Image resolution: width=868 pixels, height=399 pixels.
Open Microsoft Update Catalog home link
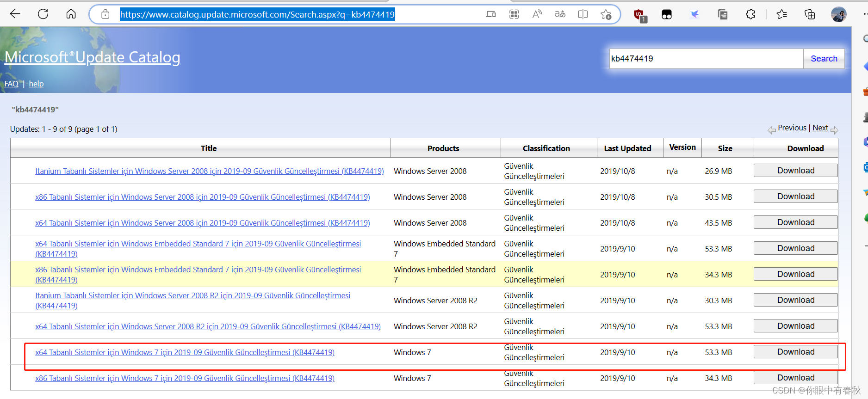click(93, 57)
